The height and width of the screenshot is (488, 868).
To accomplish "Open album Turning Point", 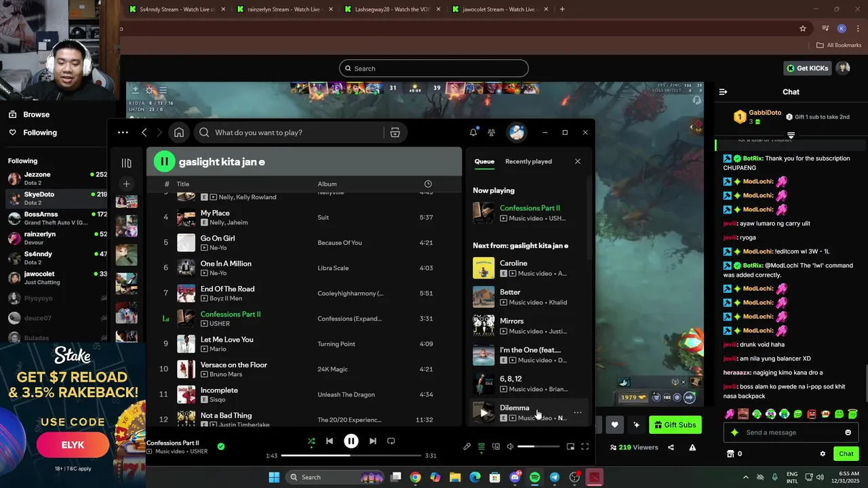I will (336, 344).
